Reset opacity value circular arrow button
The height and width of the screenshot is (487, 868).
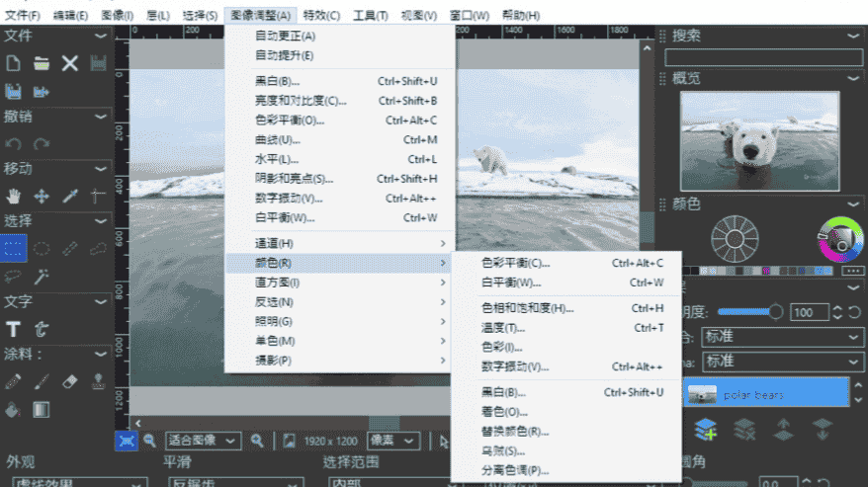(855, 313)
